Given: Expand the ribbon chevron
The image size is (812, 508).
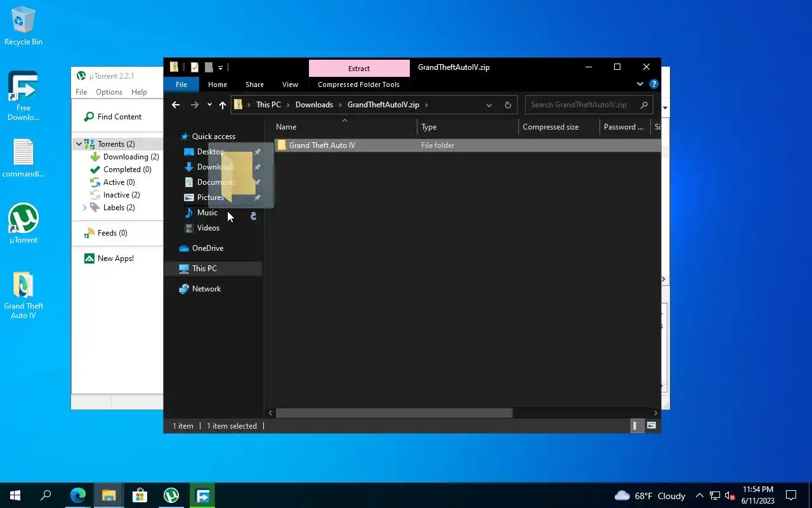Looking at the screenshot, I should coord(640,84).
